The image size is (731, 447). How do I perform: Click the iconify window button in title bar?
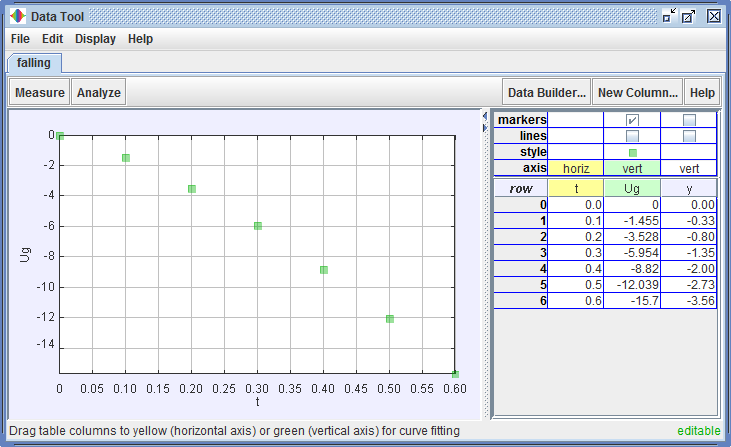pyautogui.click(x=669, y=16)
